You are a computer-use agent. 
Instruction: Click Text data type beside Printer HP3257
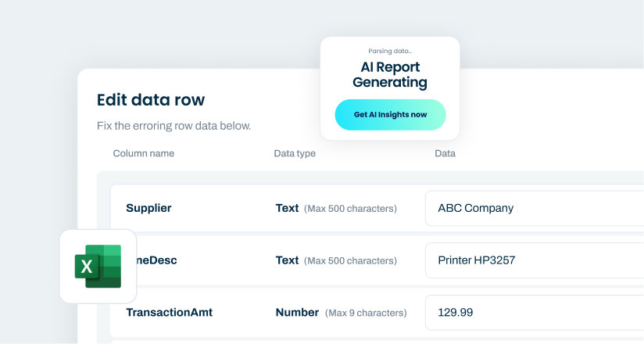pos(287,260)
